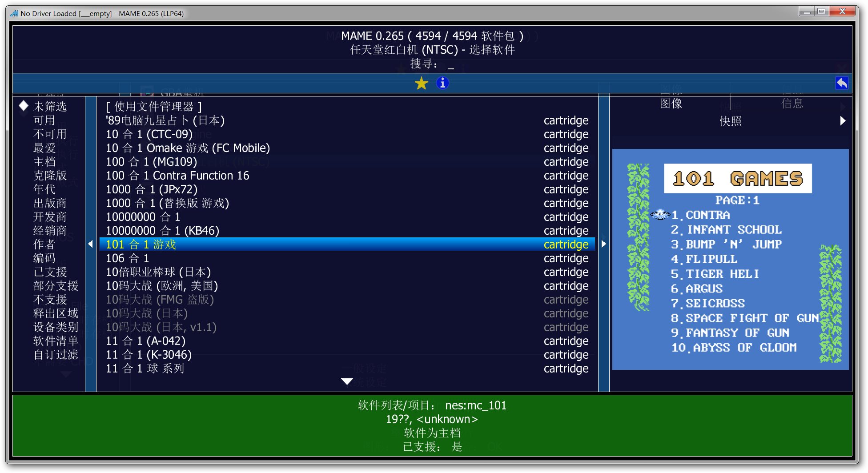Select the 可用 filter
Screen dimensions: 868x473
tap(44, 120)
